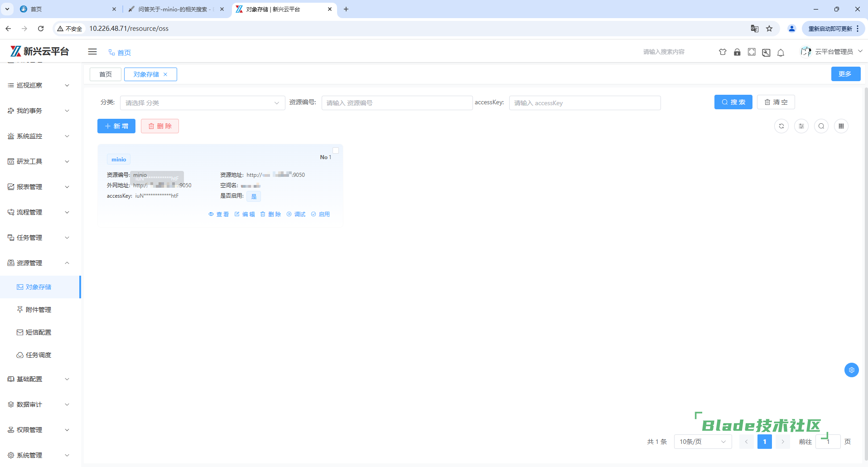Open the floating blue settings gear
Screen dimensions: 868x467
[x=851, y=370]
